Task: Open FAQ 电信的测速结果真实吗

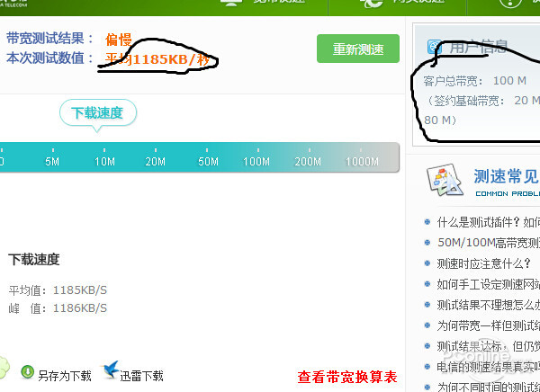Action: coord(488,367)
